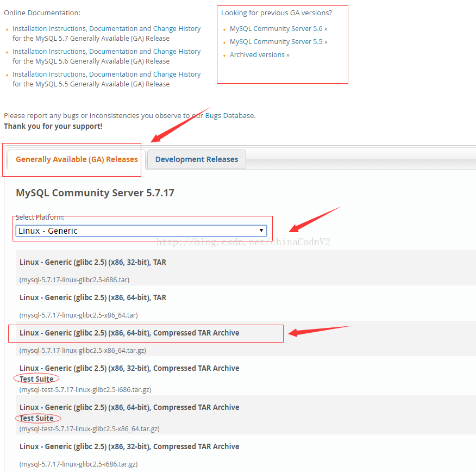Open Documentation link for MySQL 5.6
Viewport: 476px width, 472px height.
click(x=113, y=51)
